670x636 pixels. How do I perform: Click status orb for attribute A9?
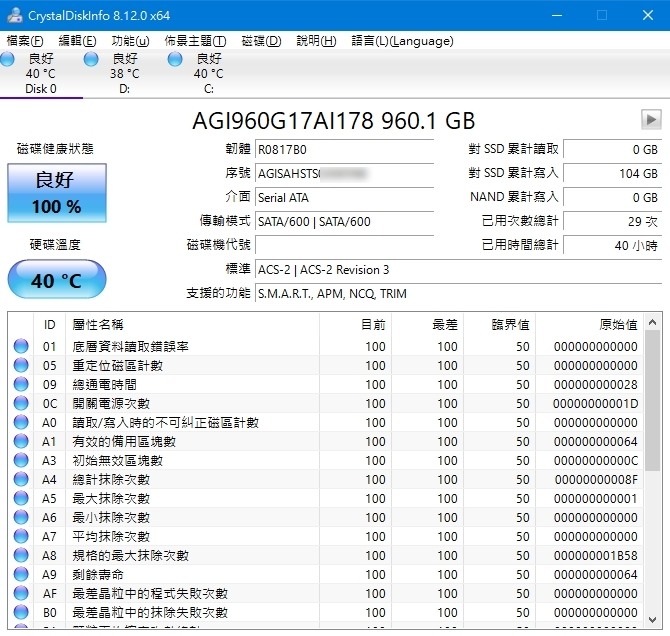pyautogui.click(x=21, y=574)
